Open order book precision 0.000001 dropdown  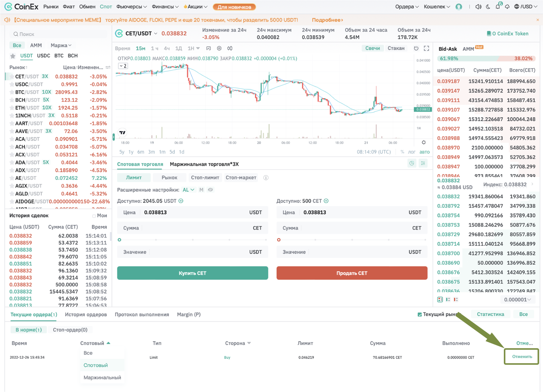click(518, 299)
